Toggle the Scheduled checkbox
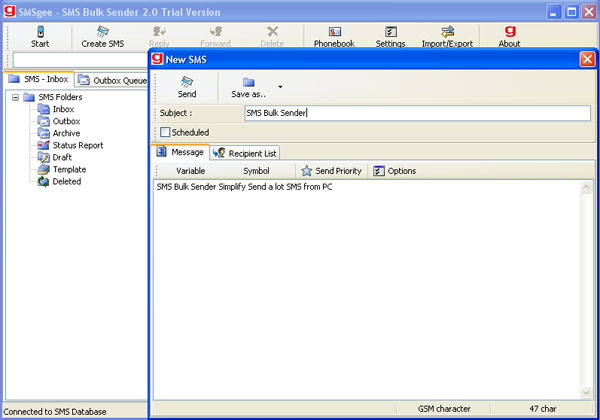 165,132
